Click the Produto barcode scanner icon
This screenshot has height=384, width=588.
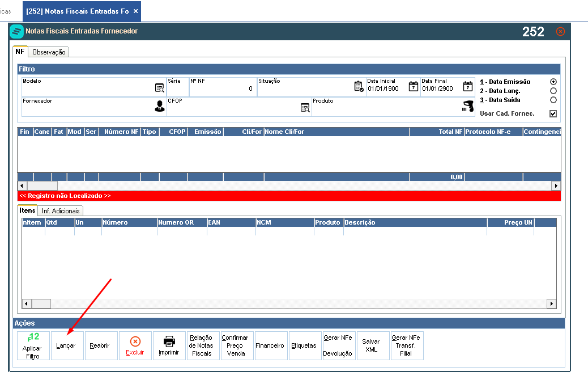click(x=468, y=106)
